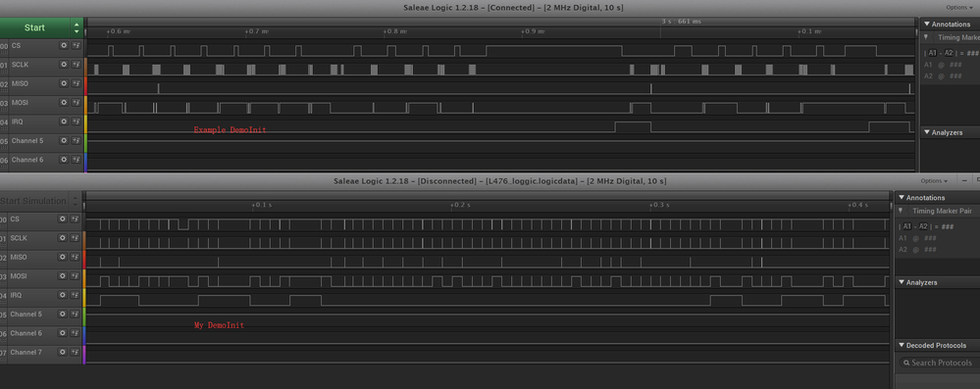
Task: Set trigger on CS channel in top window
Action: point(76,46)
